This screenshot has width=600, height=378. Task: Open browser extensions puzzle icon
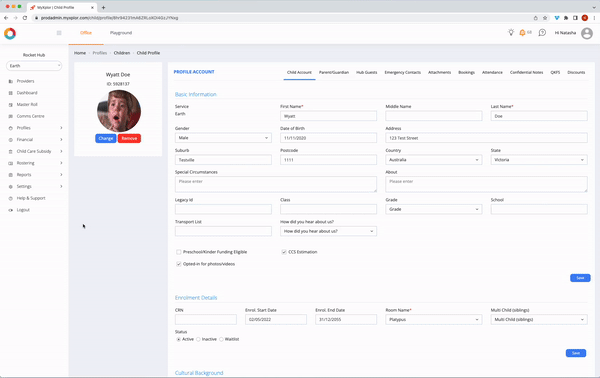coord(566,18)
